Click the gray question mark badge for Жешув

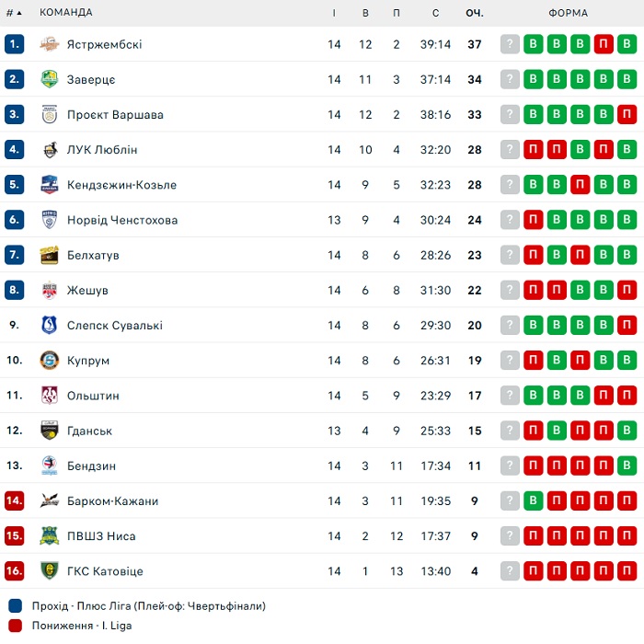(510, 290)
